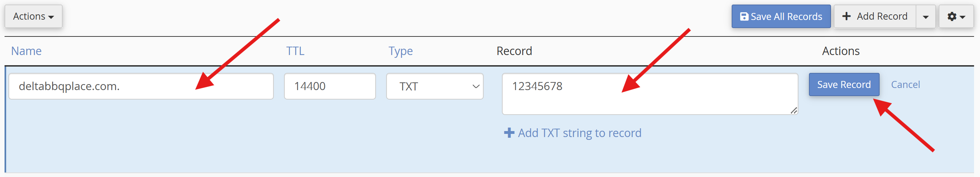980x177 pixels.
Task: Open the gear settings menu
Action: [x=956, y=17]
